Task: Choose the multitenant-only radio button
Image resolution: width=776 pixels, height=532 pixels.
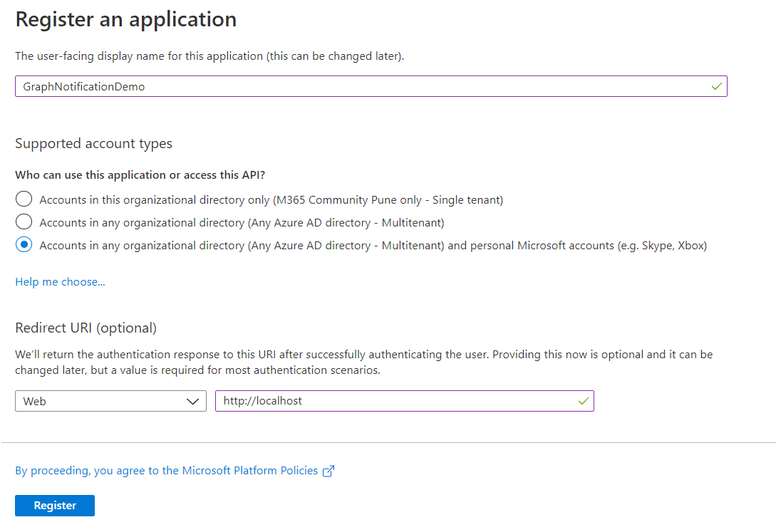Action: [x=24, y=222]
